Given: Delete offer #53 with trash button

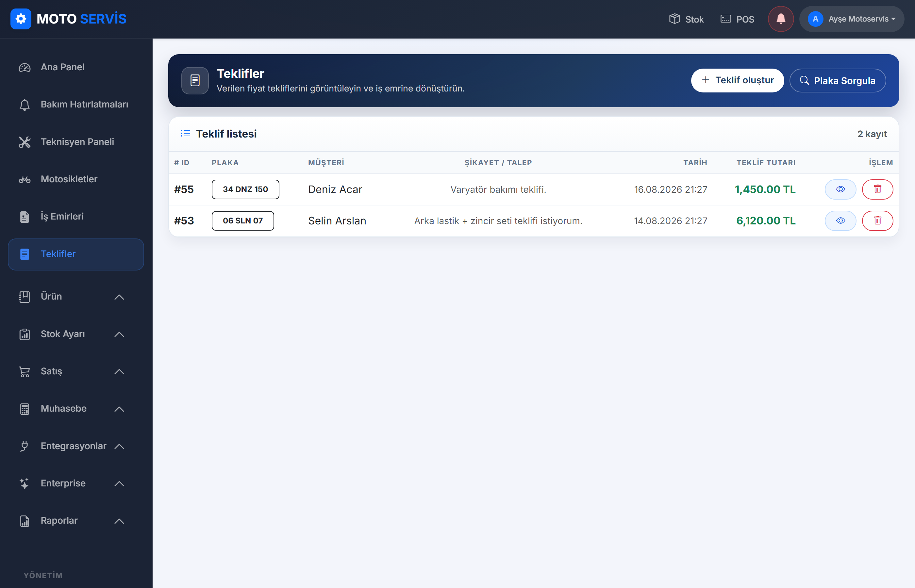Looking at the screenshot, I should pyautogui.click(x=877, y=221).
